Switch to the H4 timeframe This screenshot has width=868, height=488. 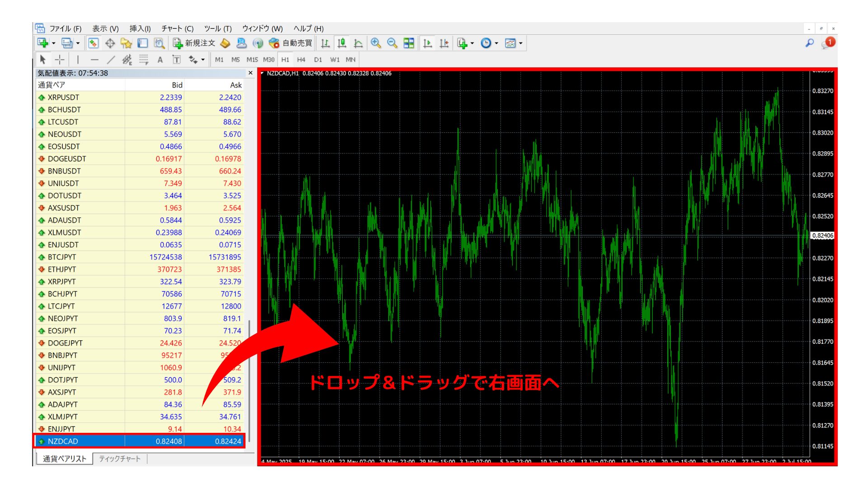[x=302, y=59]
